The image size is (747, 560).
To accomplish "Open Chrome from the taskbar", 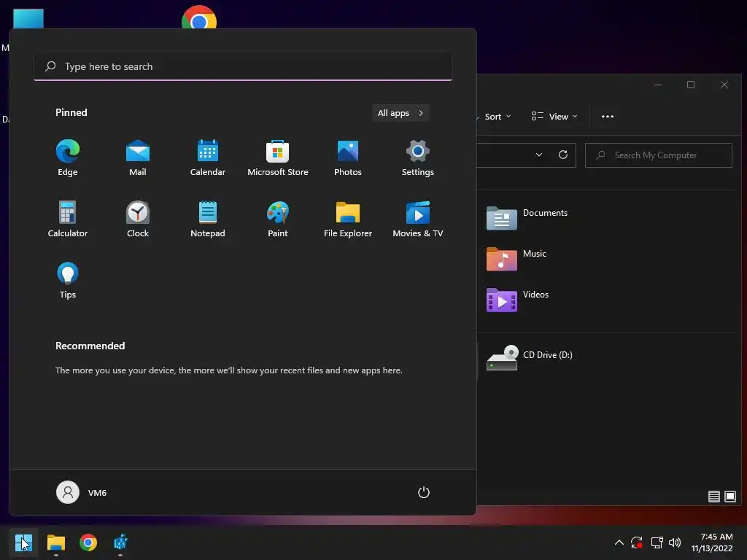I will click(x=88, y=542).
